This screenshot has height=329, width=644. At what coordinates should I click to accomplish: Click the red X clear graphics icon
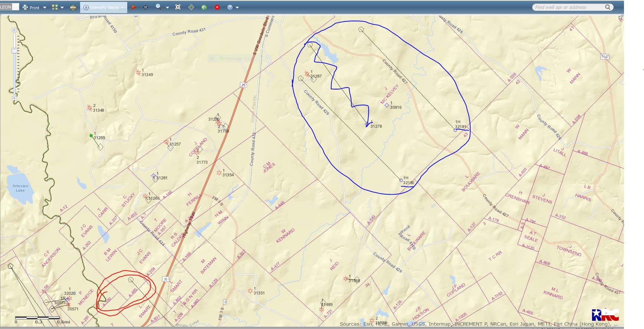(217, 7)
